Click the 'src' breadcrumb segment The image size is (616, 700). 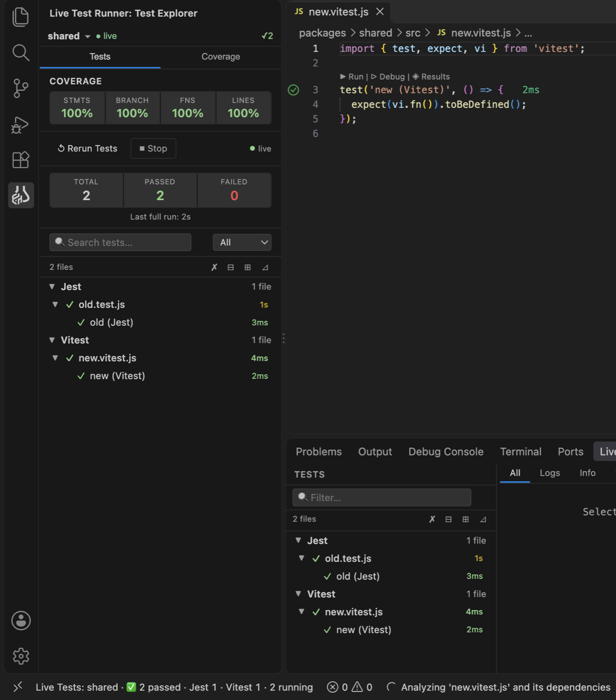413,33
